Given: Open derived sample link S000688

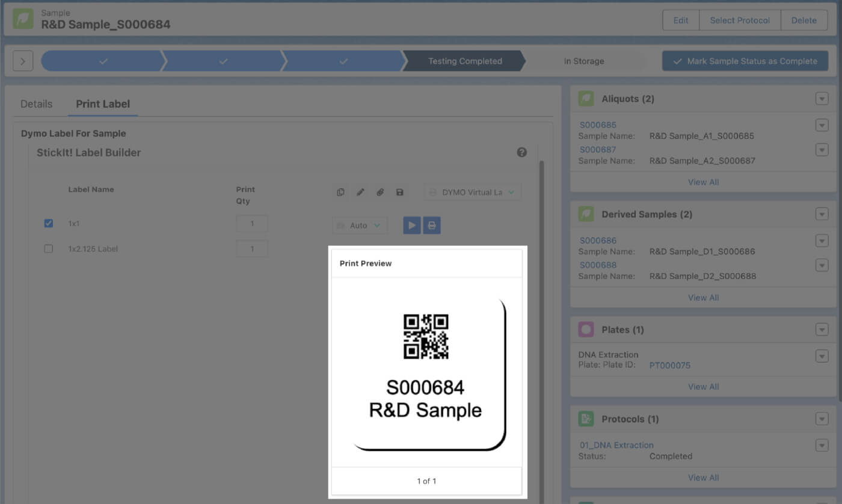Looking at the screenshot, I should click(598, 265).
